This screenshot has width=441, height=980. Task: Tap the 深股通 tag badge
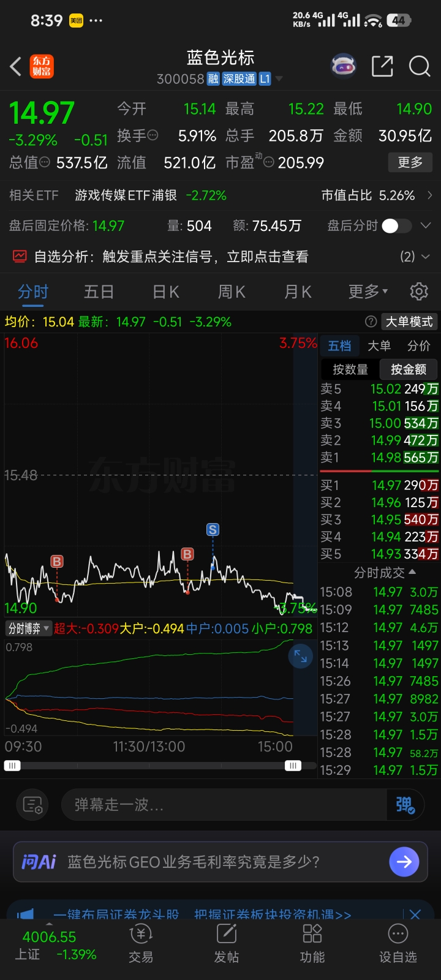pyautogui.click(x=239, y=79)
